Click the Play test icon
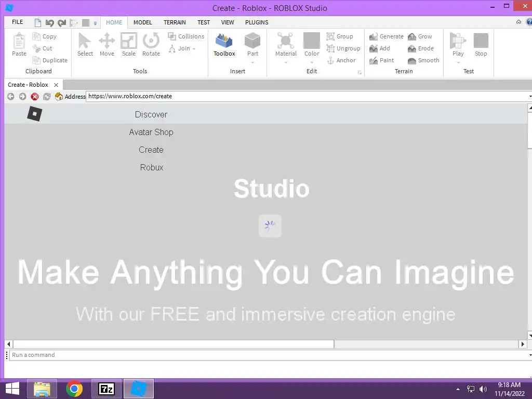Screen dimensions: 532x399 pyautogui.click(x=458, y=41)
